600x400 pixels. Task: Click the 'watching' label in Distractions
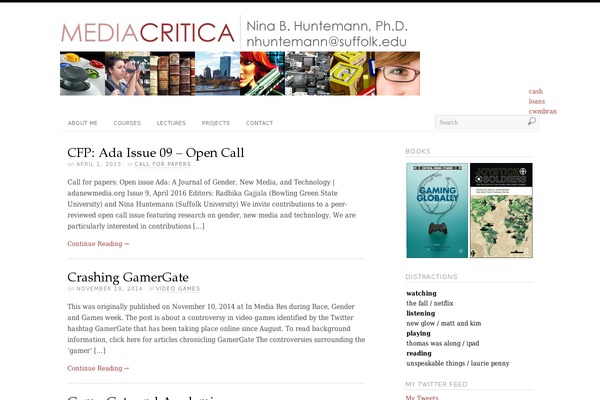pos(421,293)
